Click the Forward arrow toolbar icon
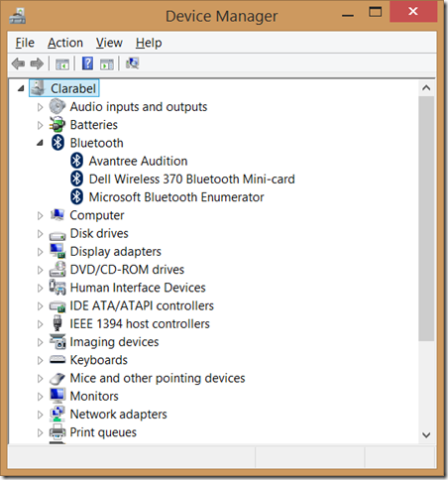 37,63
